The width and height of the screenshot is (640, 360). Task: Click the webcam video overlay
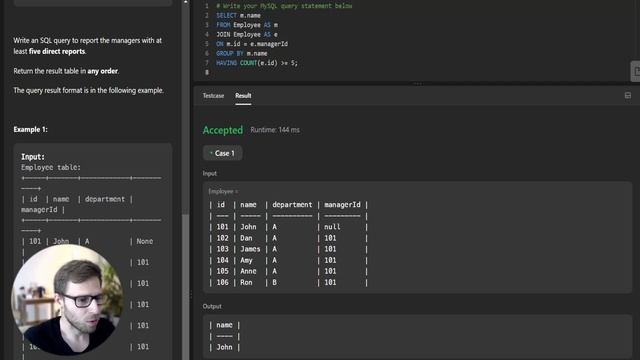(67, 300)
